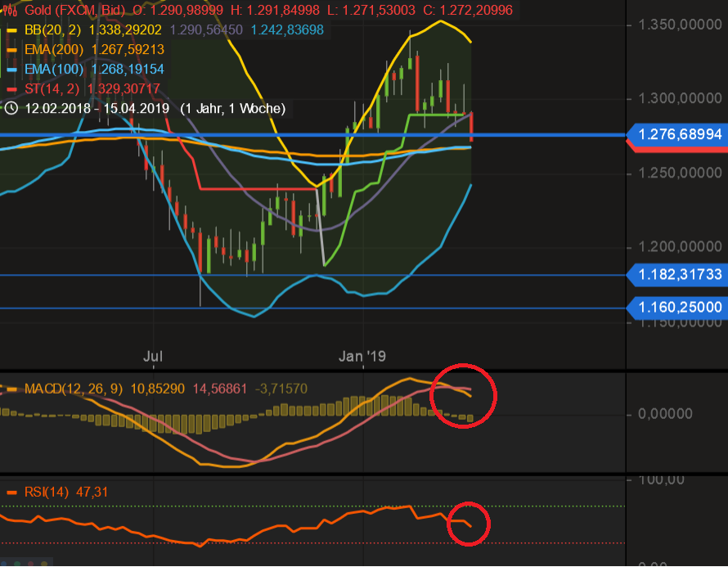This screenshot has width=728, height=567.
Task: Click the green dot in the bottom-left palette
Action: (x=18, y=564)
